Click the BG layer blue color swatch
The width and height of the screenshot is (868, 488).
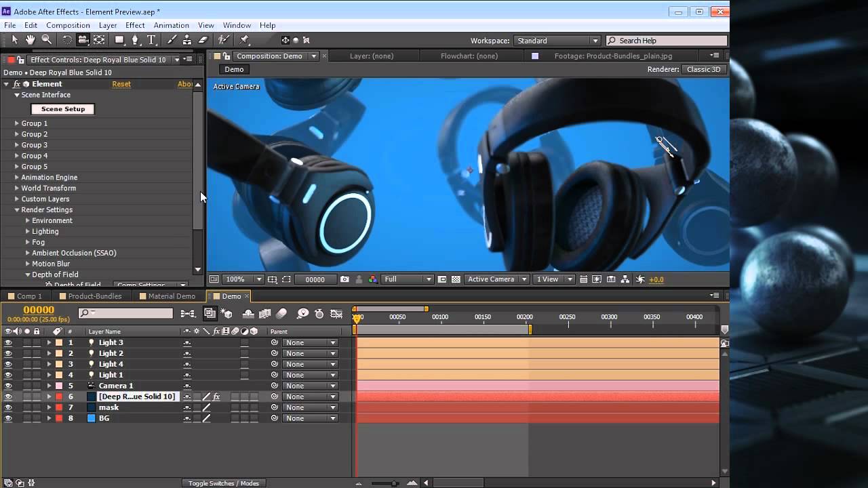click(92, 418)
